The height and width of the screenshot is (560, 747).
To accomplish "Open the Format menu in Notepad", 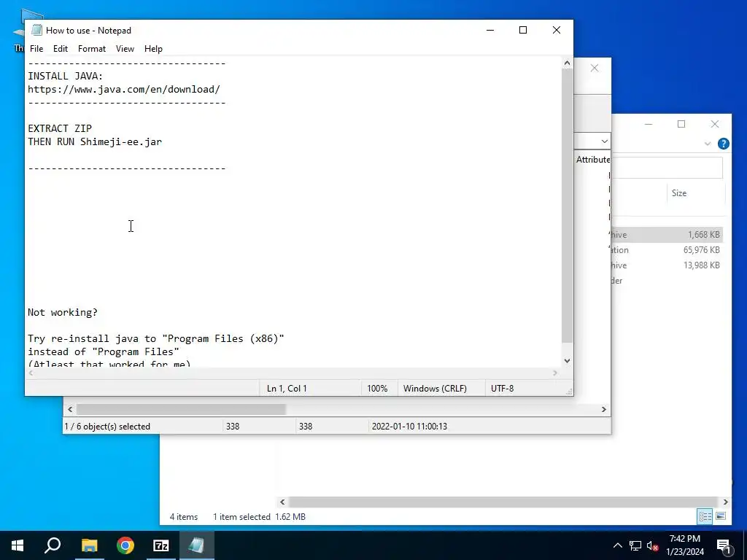I will click(x=91, y=49).
